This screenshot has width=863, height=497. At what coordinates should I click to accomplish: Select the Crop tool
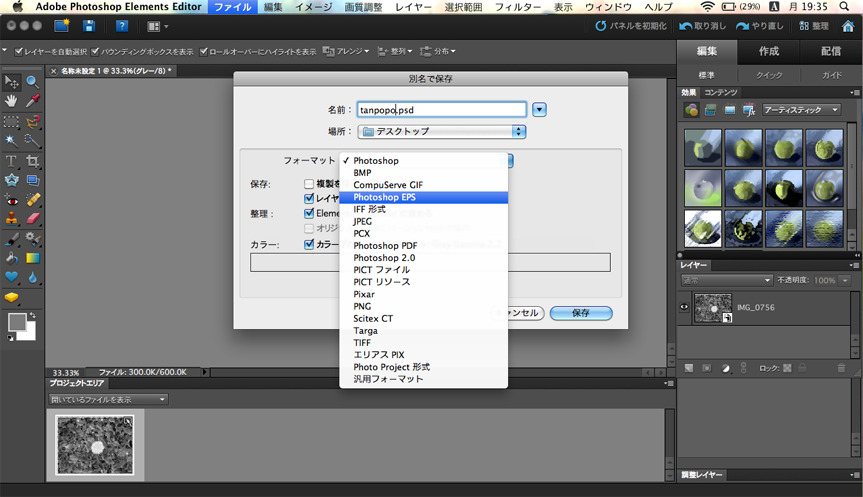click(32, 161)
